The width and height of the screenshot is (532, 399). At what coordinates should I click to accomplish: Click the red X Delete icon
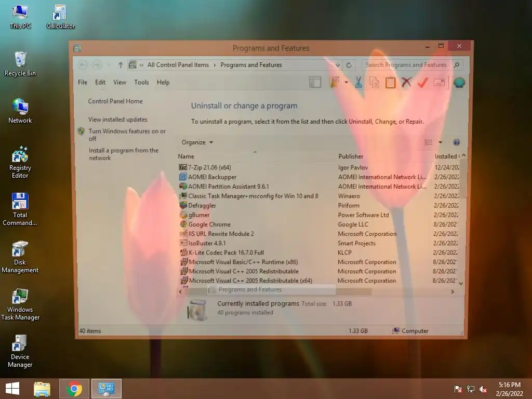pos(406,82)
